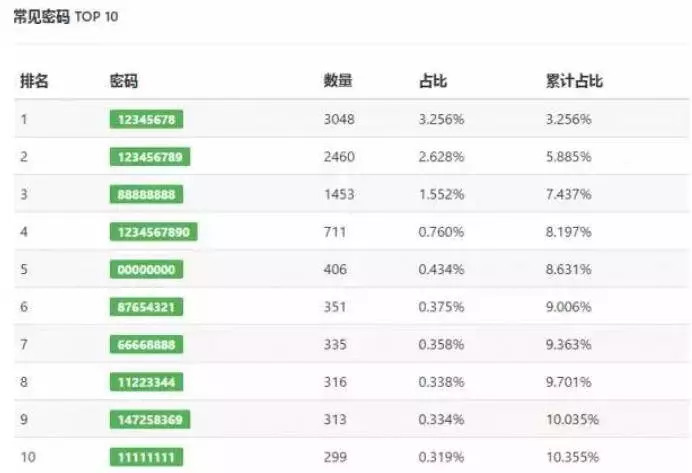Click the 数量 column header

click(x=338, y=81)
